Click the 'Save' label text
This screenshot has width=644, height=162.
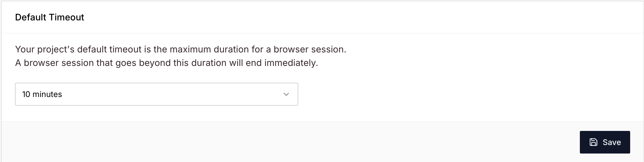[x=612, y=142]
